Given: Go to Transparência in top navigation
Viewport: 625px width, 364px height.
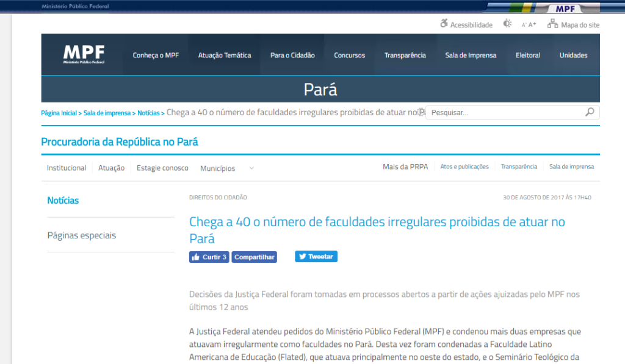Looking at the screenshot, I should 405,55.
